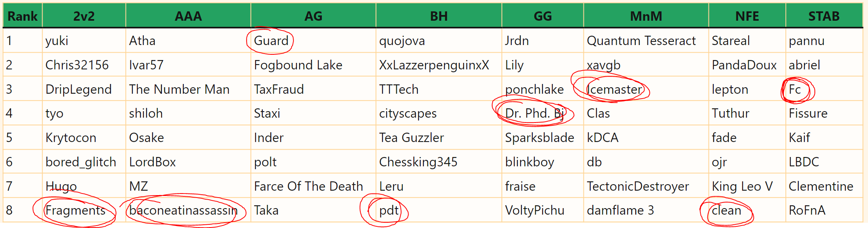Select the 2v2 column header
The image size is (868, 228).
click(x=84, y=16)
